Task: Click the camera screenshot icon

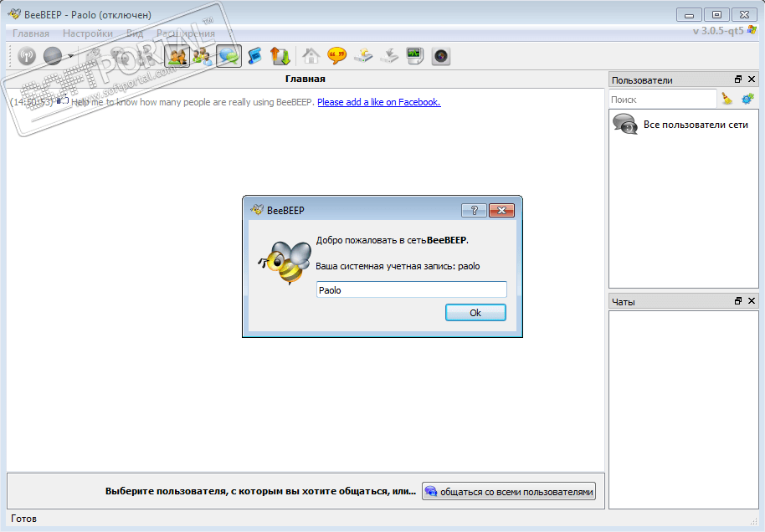Action: [441, 56]
